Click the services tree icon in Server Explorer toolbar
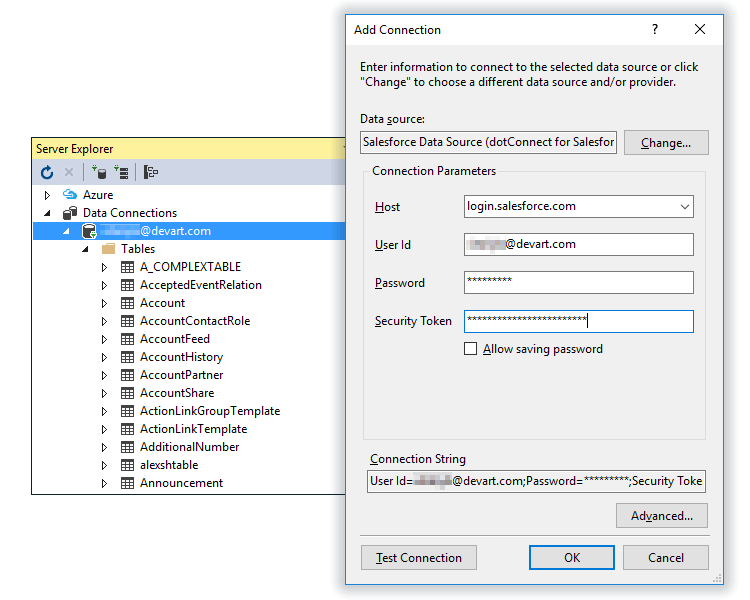750x600 pixels. pyautogui.click(x=151, y=172)
